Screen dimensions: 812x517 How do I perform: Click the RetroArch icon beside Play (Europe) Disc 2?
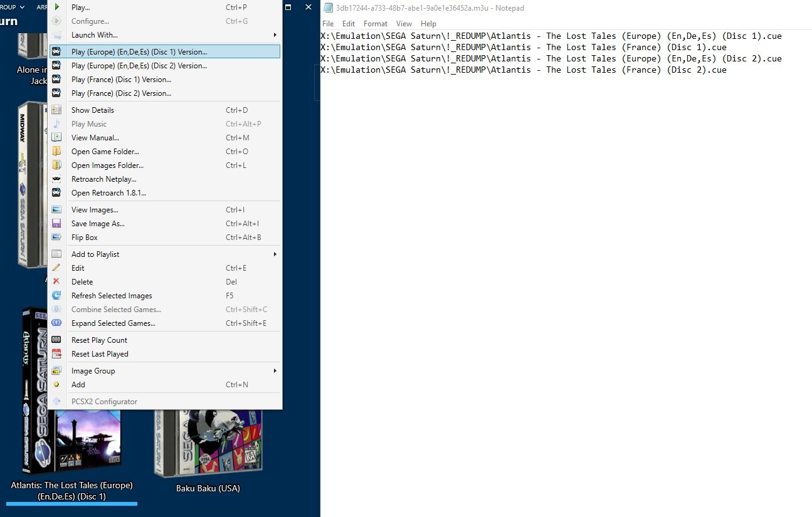[56, 66]
